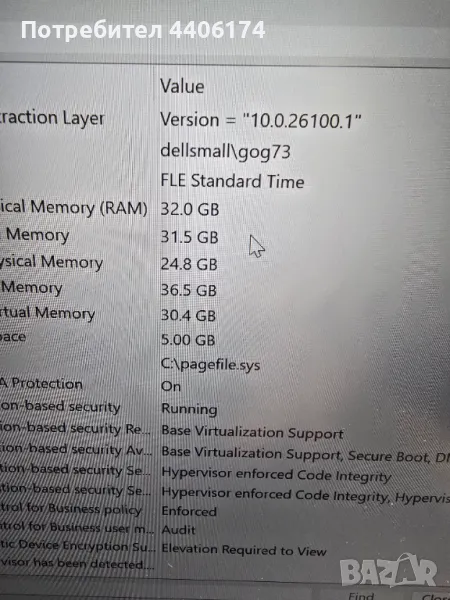
Task: Select the FLE Standard Time row
Action: tap(225, 181)
